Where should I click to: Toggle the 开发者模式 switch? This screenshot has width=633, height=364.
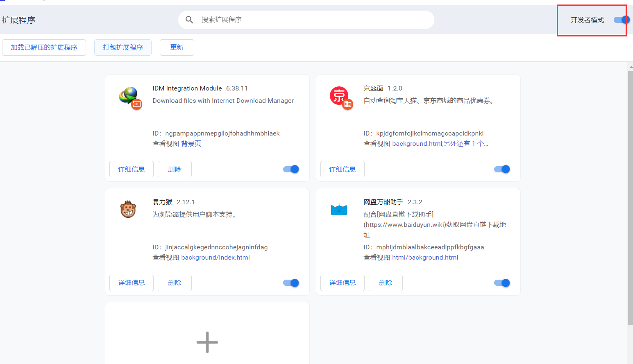click(x=621, y=20)
